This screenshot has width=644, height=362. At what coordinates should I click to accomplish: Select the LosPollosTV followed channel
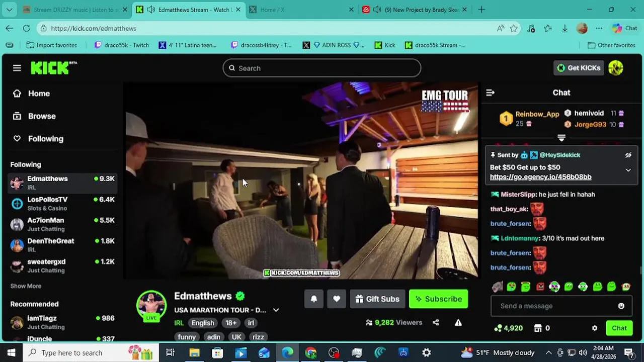(62, 204)
